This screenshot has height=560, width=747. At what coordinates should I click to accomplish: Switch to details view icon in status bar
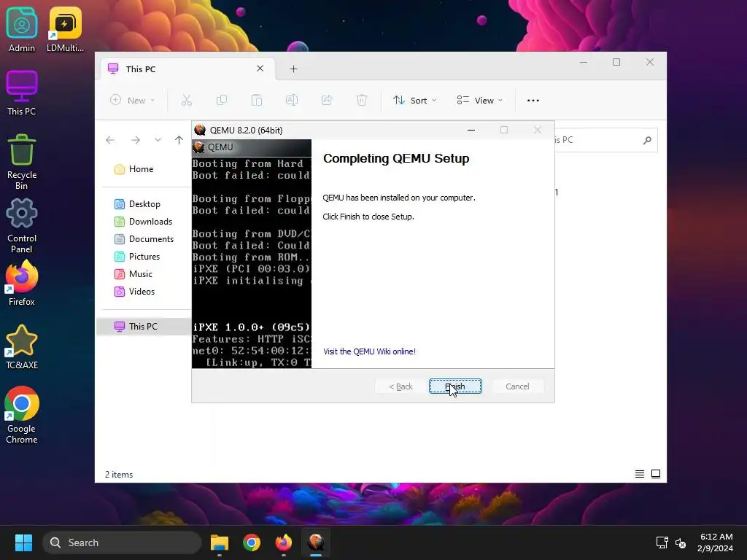pos(640,474)
